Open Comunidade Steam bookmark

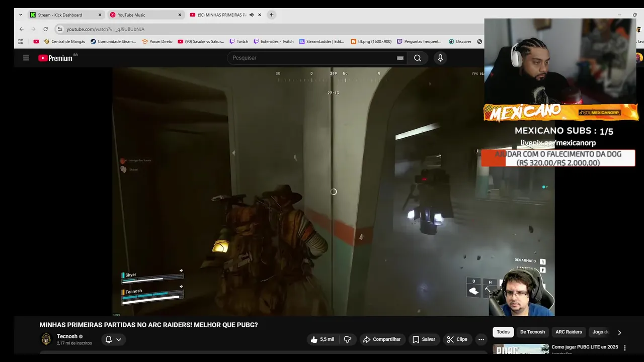pyautogui.click(x=113, y=42)
